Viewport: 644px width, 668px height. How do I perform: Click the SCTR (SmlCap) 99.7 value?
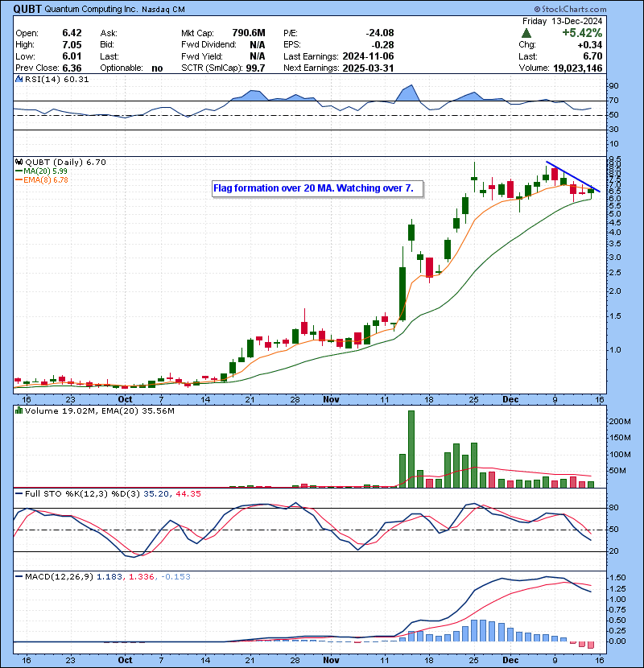pyautogui.click(x=255, y=68)
